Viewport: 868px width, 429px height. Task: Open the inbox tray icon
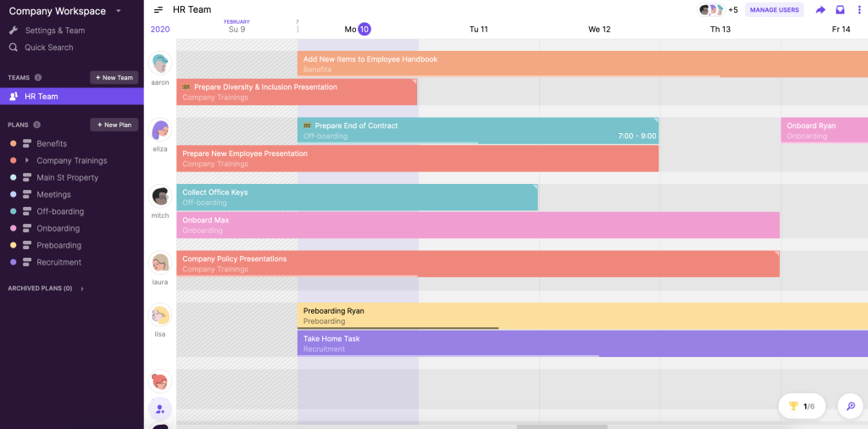pos(840,10)
